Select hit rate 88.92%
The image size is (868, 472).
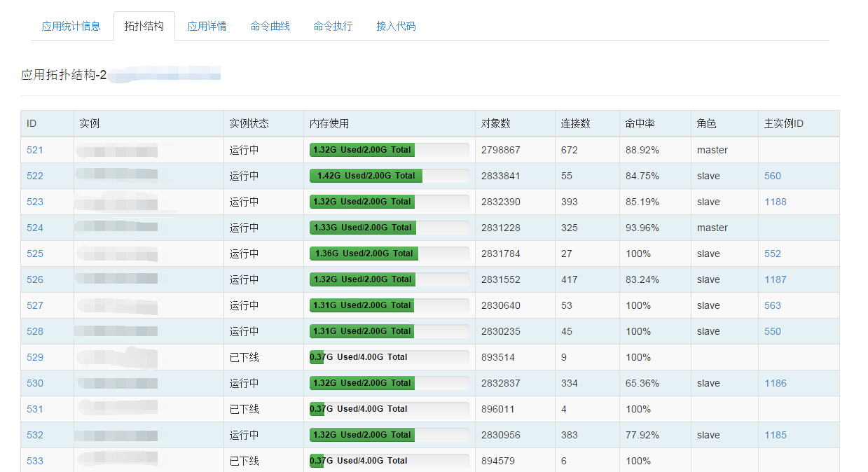tap(642, 150)
